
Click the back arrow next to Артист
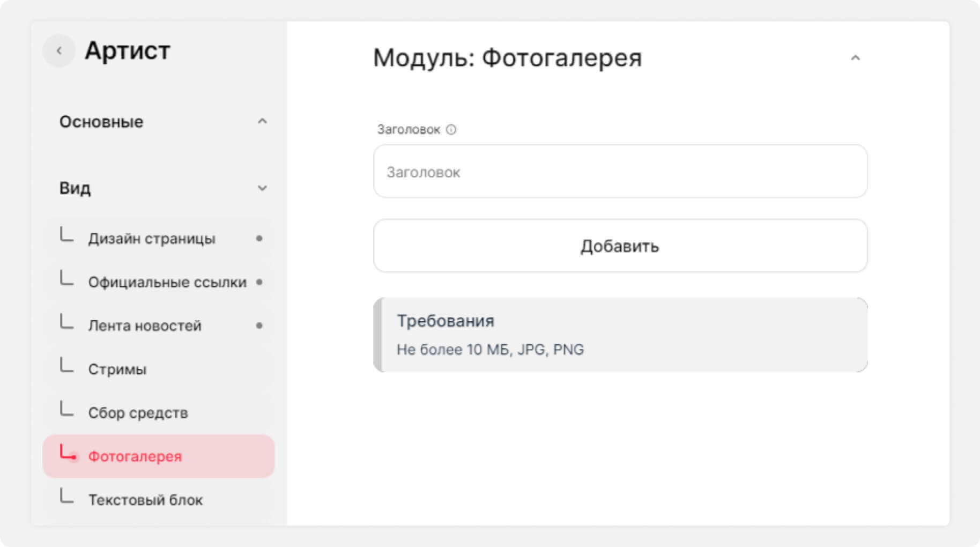pos(59,51)
